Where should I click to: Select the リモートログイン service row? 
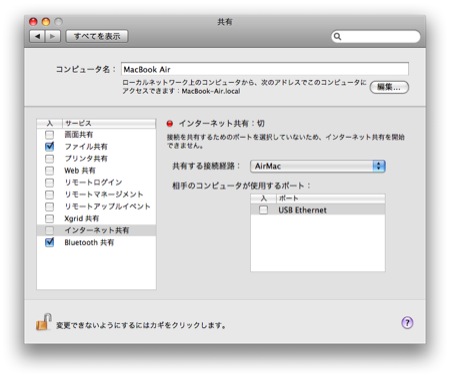[x=96, y=183]
